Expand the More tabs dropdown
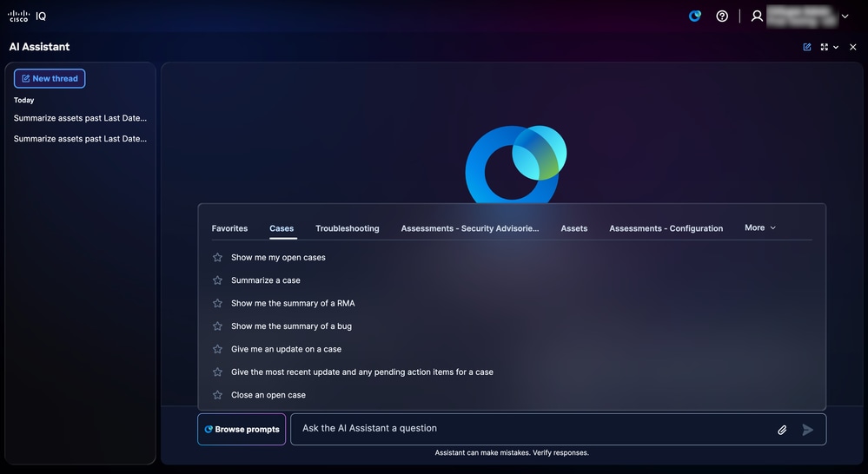Viewport: 868px width, 474px height. tap(760, 227)
